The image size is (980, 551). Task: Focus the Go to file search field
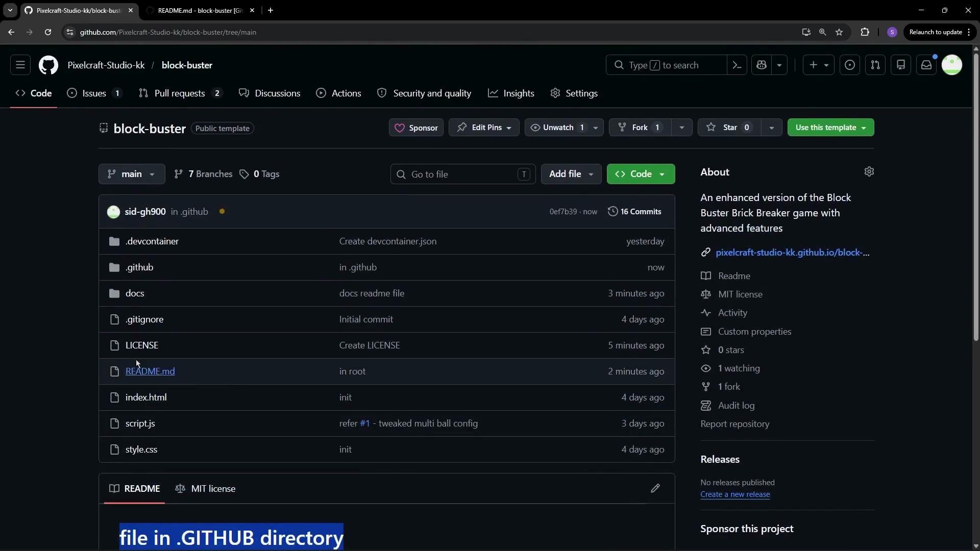point(463,174)
